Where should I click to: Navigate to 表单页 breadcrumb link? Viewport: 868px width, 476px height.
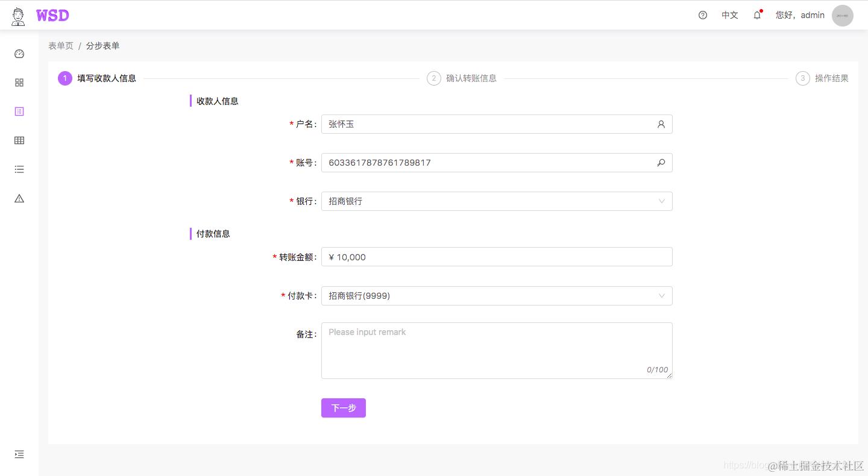pos(60,45)
